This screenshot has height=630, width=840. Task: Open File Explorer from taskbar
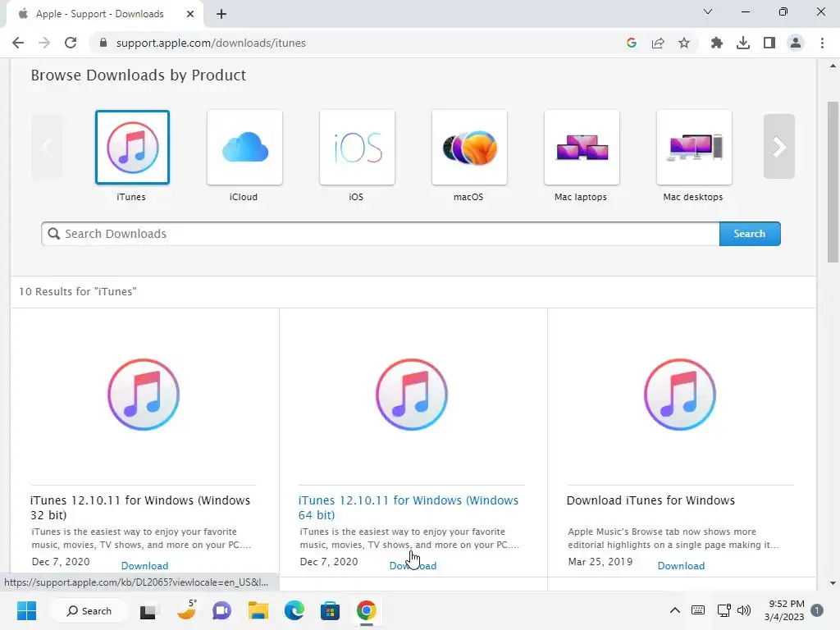[x=258, y=610]
